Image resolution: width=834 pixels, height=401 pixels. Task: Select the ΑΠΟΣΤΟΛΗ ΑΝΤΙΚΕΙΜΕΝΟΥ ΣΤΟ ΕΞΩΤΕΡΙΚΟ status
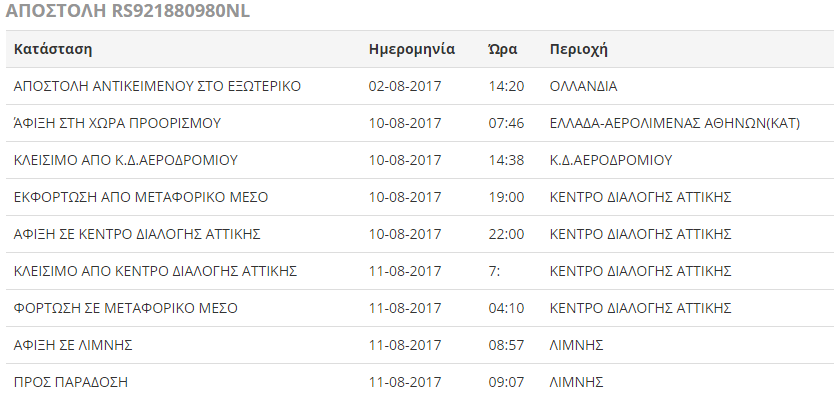(x=157, y=86)
